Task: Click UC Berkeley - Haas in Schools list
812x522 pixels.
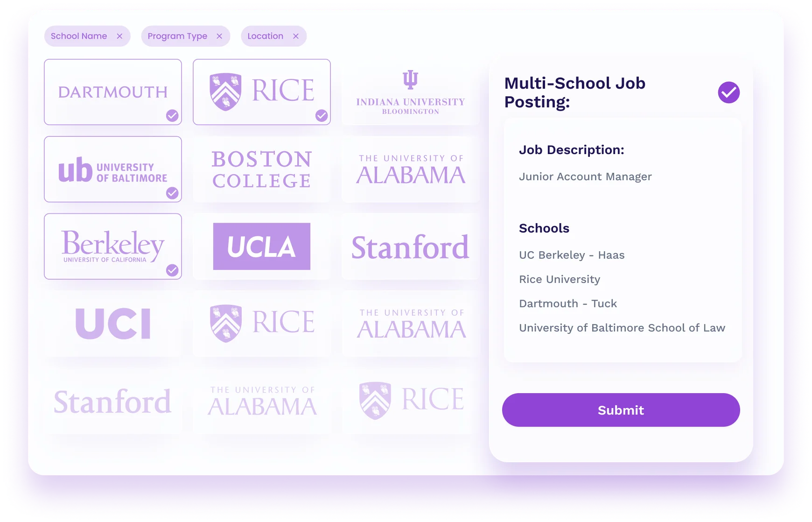Action: tap(572, 255)
